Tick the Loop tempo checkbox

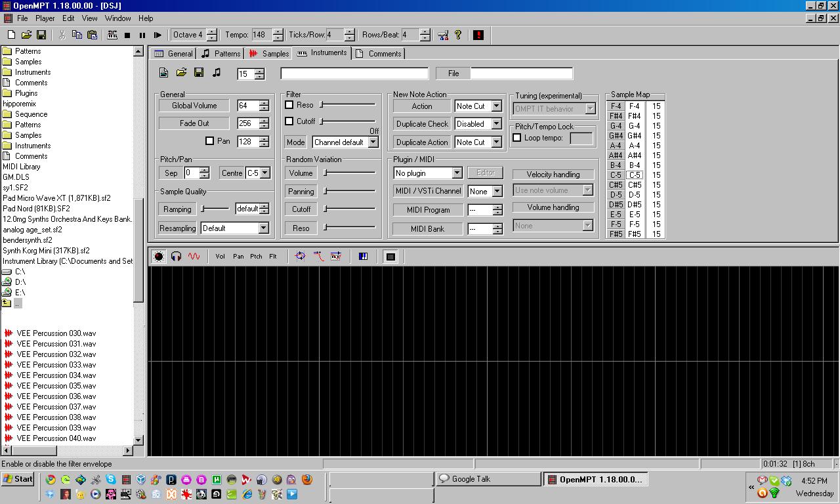click(x=517, y=138)
